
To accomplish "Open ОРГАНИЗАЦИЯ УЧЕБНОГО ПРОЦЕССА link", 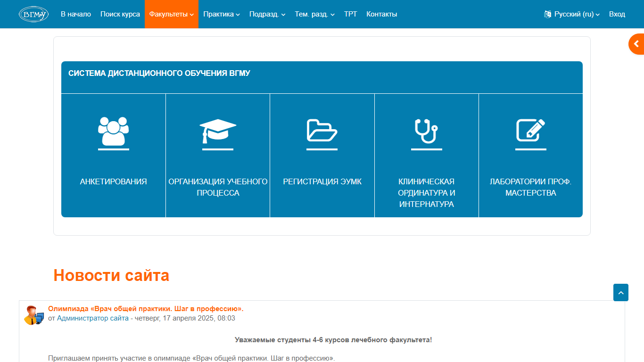I will (218, 187).
